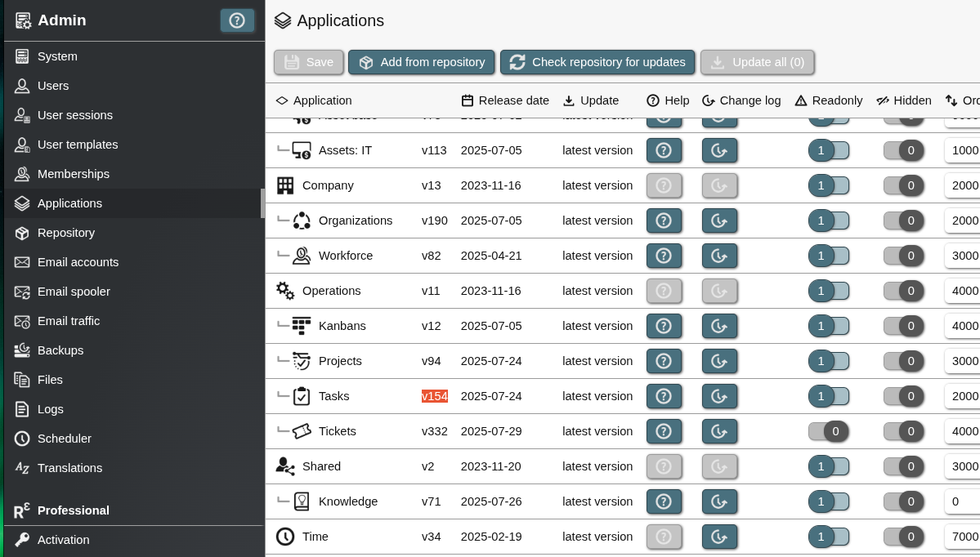Sort by the Order column header
Viewport: 980px width, 557px height.
(963, 100)
